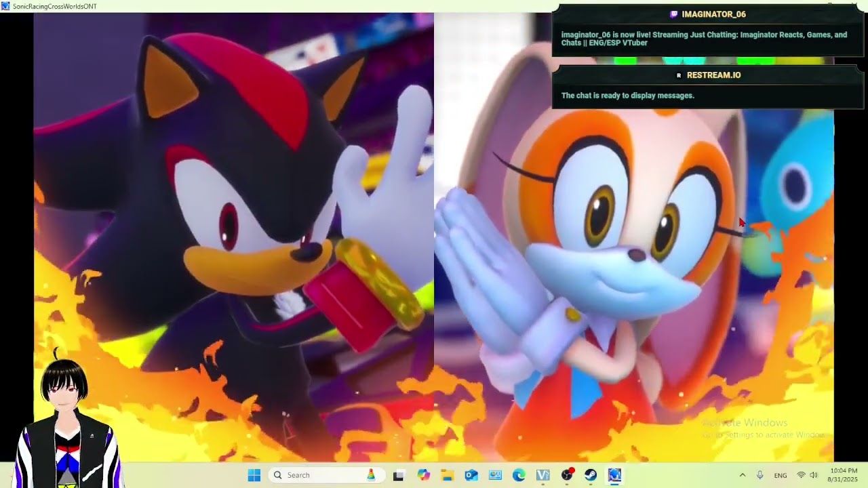
Task: Click the microphone tray icon
Action: click(759, 475)
